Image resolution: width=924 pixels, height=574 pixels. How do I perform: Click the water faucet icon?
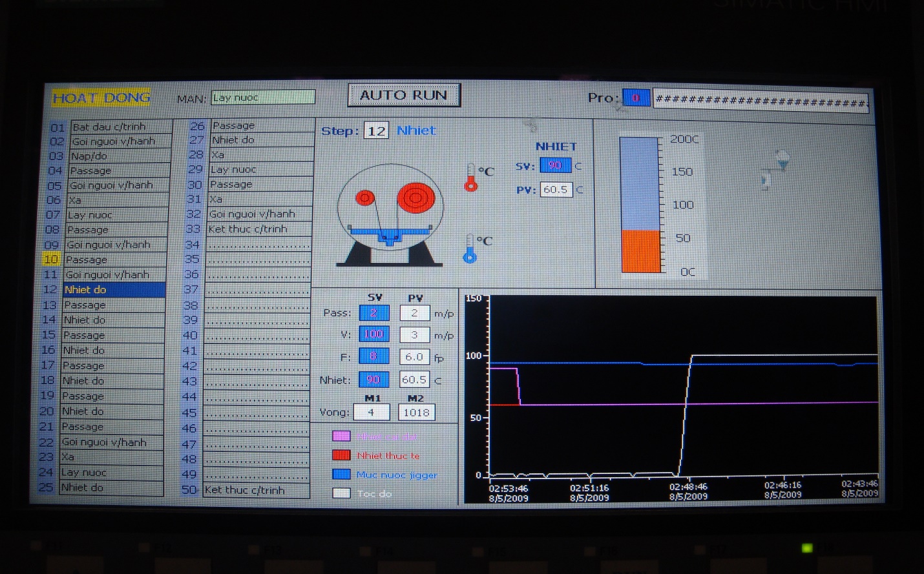[x=775, y=169]
